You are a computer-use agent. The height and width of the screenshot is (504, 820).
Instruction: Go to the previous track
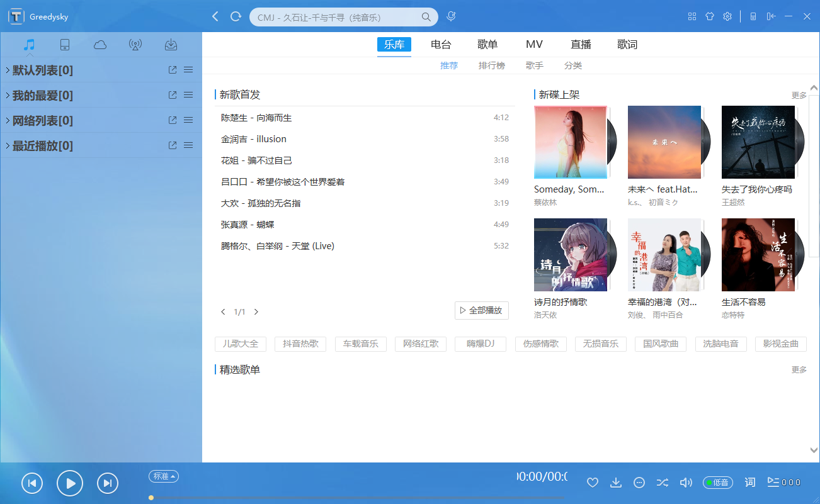click(32, 483)
